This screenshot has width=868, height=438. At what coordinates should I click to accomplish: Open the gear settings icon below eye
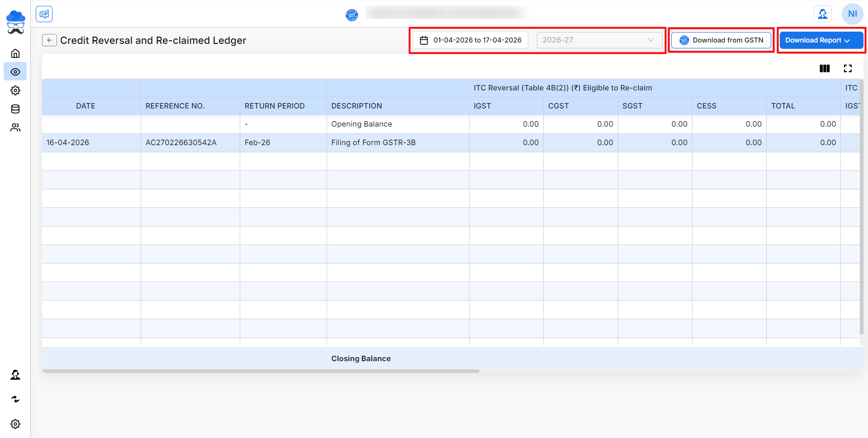tap(15, 90)
